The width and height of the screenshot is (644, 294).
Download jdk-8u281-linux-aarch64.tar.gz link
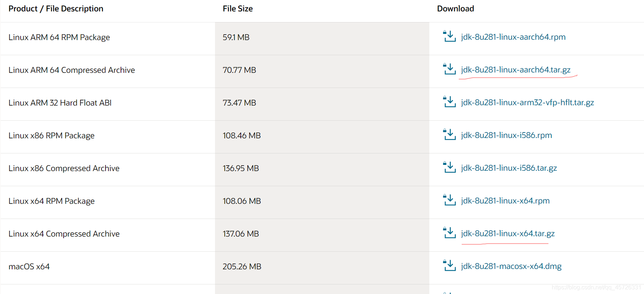[x=516, y=70]
